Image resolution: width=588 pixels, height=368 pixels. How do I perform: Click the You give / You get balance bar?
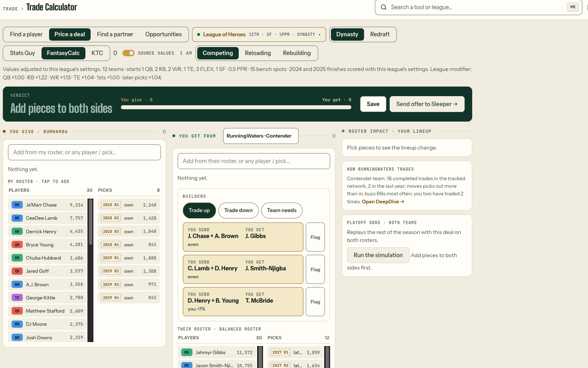[236, 107]
